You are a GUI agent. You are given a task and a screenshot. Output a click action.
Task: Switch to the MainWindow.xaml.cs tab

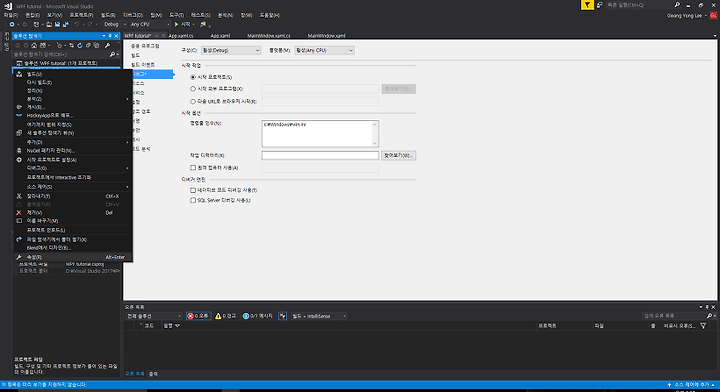[269, 35]
